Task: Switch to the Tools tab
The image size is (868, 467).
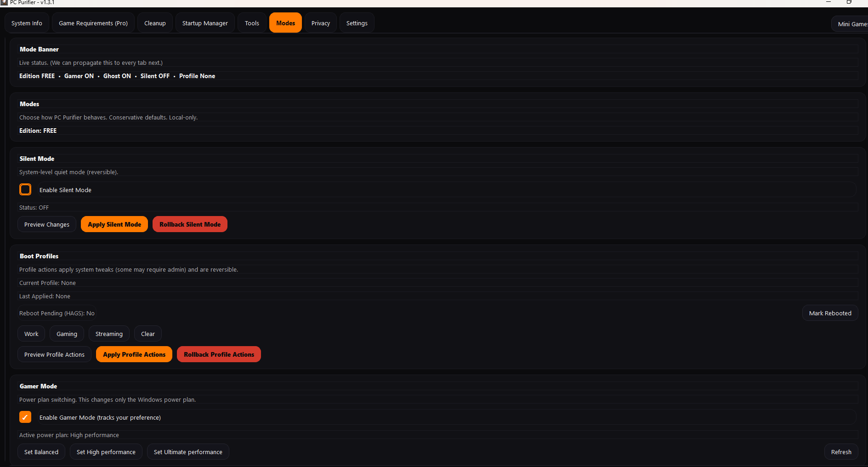Action: (x=252, y=23)
